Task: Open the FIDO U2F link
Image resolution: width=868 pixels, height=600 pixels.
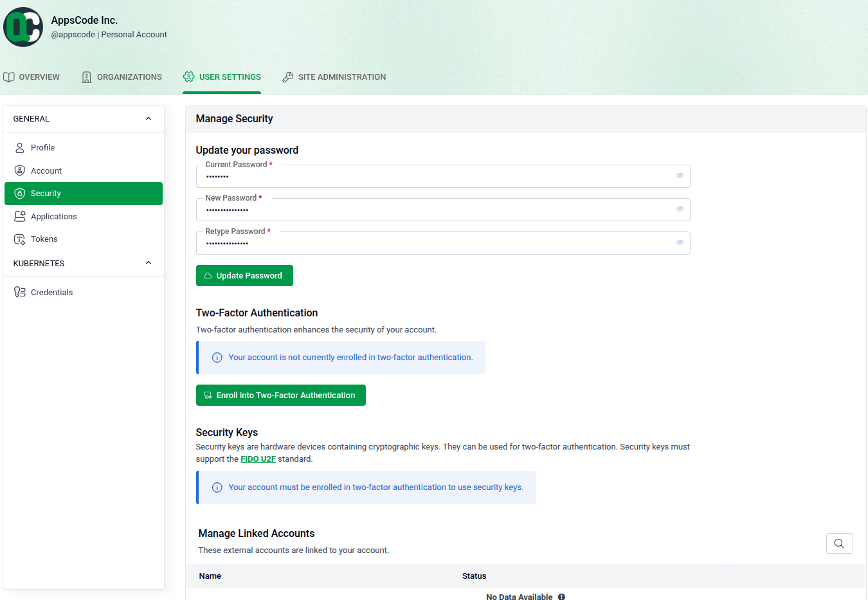Action: 258,459
